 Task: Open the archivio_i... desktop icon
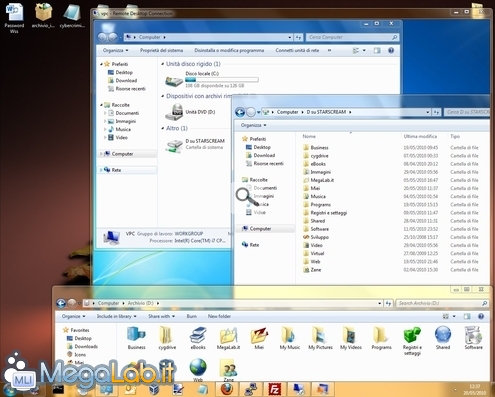pos(43,15)
